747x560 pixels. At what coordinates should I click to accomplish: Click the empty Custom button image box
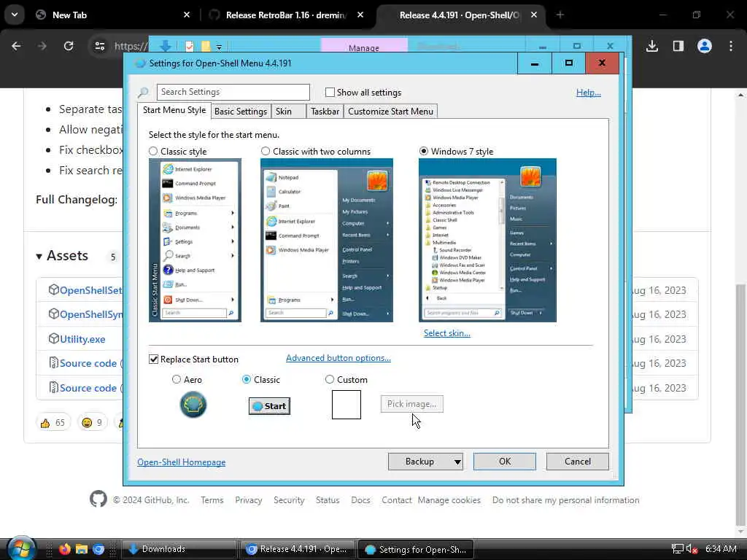(347, 405)
